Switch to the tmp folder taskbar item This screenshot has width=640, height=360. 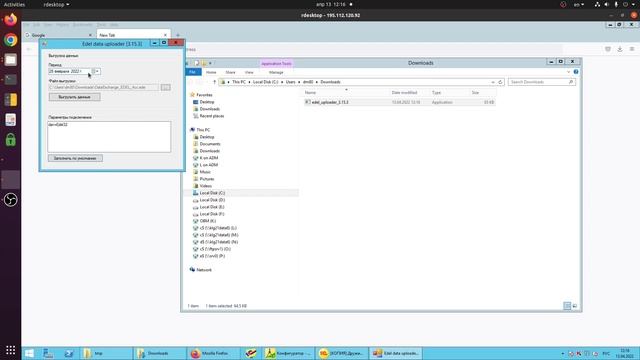pos(106,353)
